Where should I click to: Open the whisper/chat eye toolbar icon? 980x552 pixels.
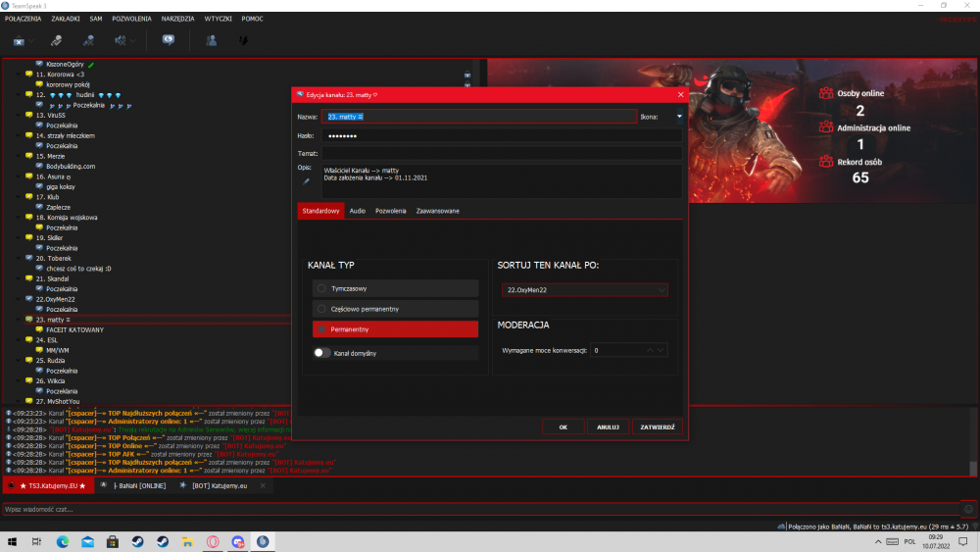[169, 40]
